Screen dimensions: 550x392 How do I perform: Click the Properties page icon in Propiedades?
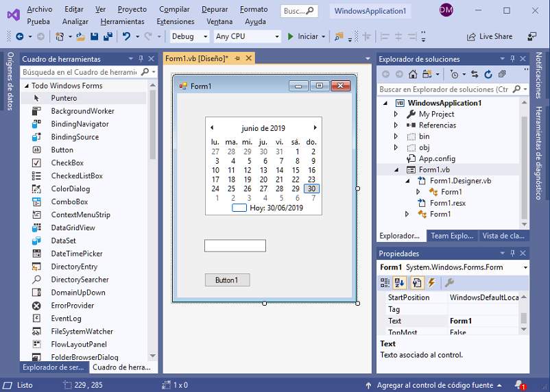(417, 282)
